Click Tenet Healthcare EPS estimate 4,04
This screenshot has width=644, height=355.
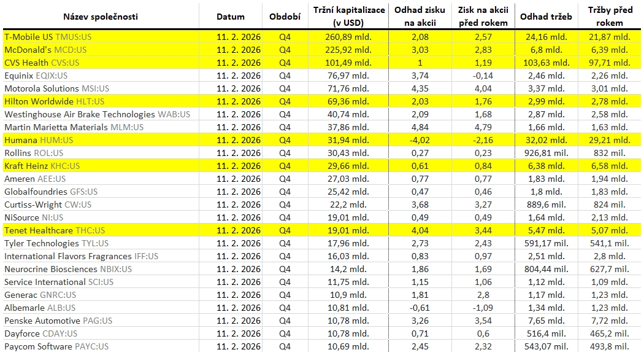[x=420, y=230]
